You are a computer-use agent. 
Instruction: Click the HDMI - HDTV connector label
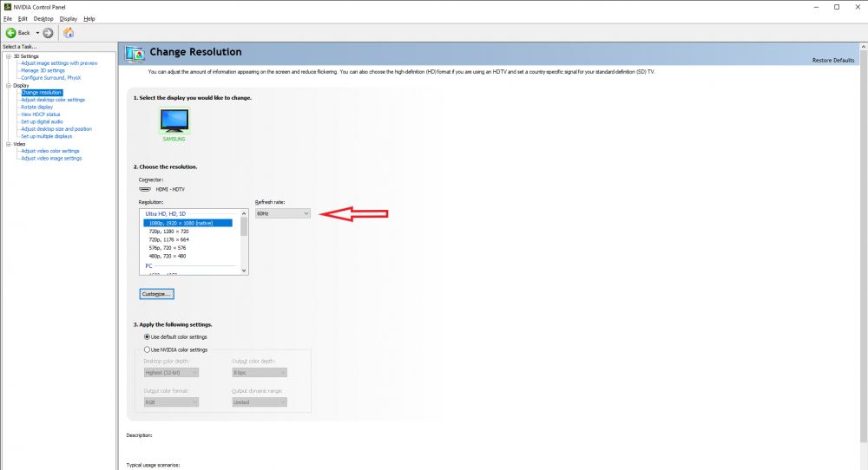[x=170, y=190]
